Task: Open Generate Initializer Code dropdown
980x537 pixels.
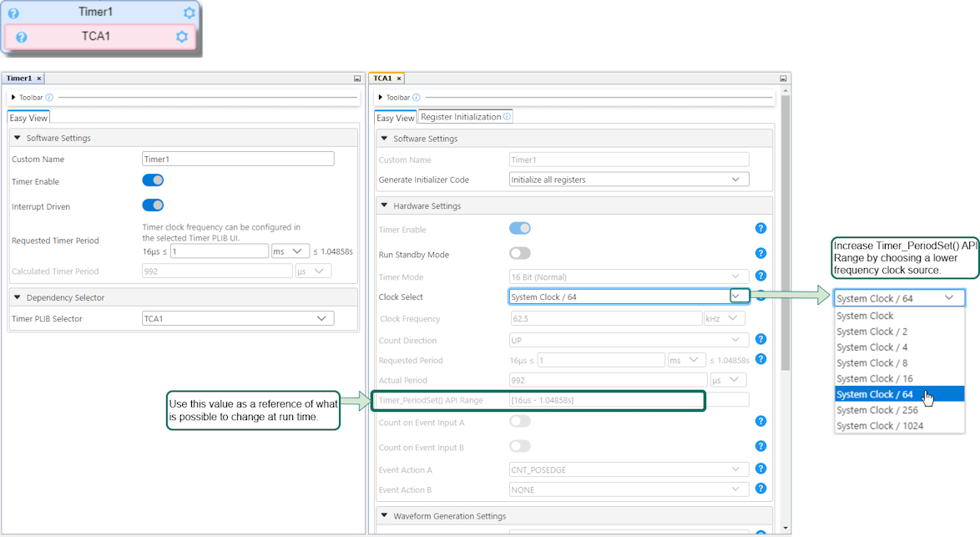Action: [x=629, y=180]
